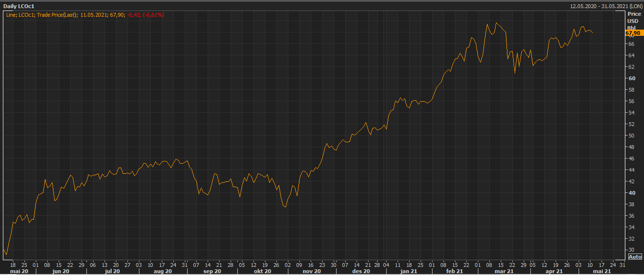Click the "jul 20" month label
Image resolution: width=644 pixels, height=275 pixels.
tap(111, 271)
